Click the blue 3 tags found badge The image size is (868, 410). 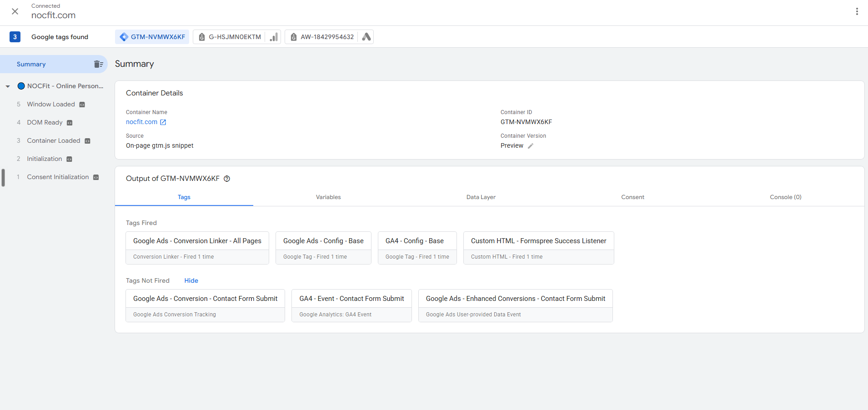[x=15, y=37]
